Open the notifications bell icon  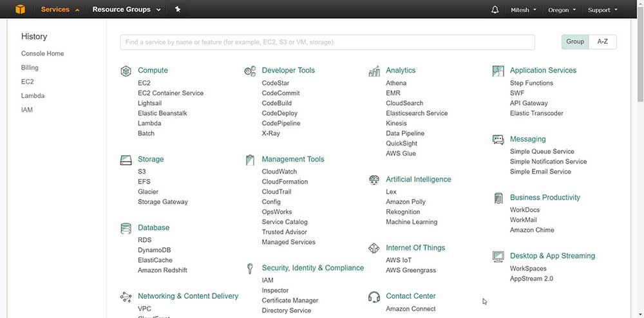[x=495, y=10]
